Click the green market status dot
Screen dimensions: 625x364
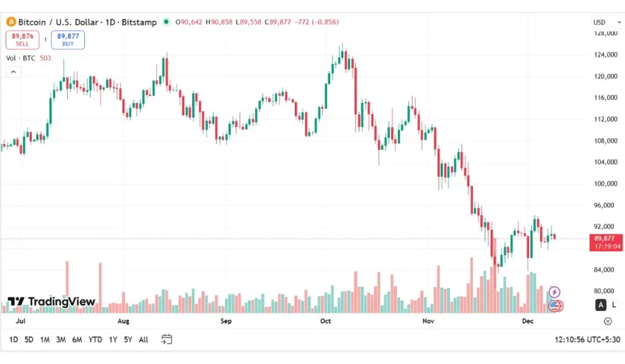pos(165,22)
